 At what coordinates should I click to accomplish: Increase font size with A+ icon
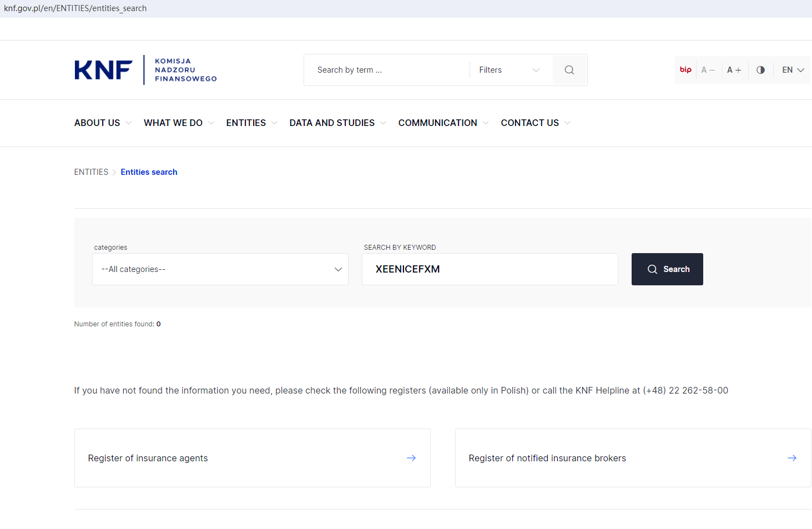point(734,70)
